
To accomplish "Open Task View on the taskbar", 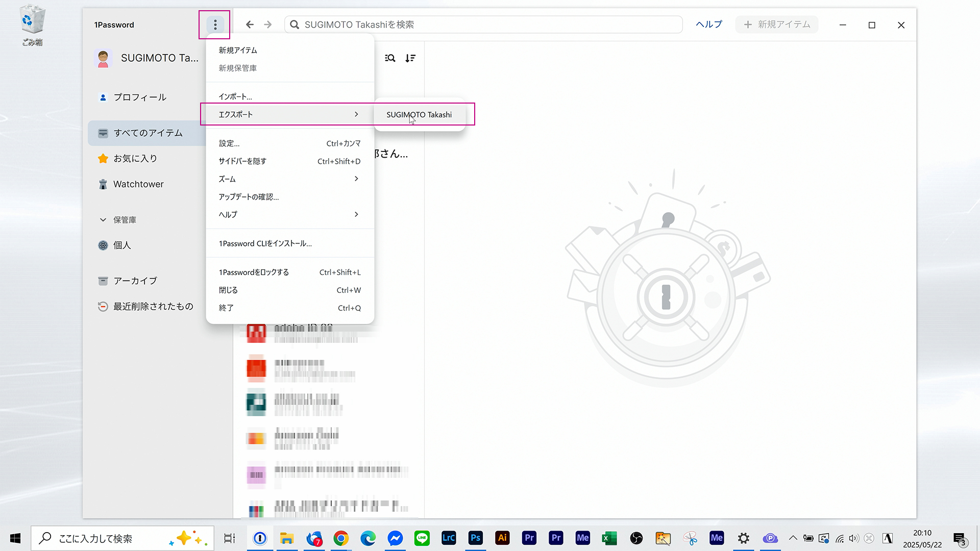I will click(230, 538).
